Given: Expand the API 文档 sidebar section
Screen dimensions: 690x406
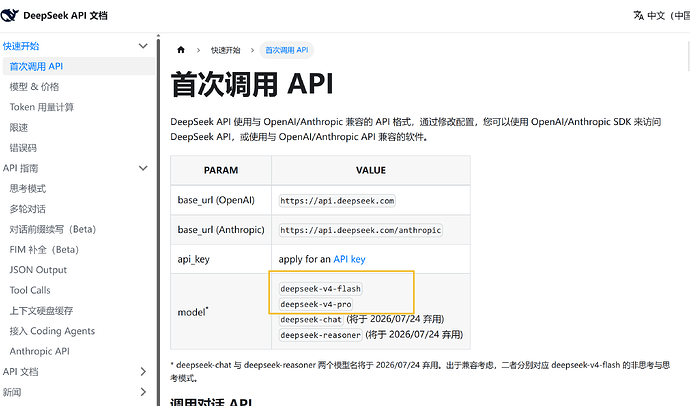Looking at the screenshot, I should [x=143, y=372].
